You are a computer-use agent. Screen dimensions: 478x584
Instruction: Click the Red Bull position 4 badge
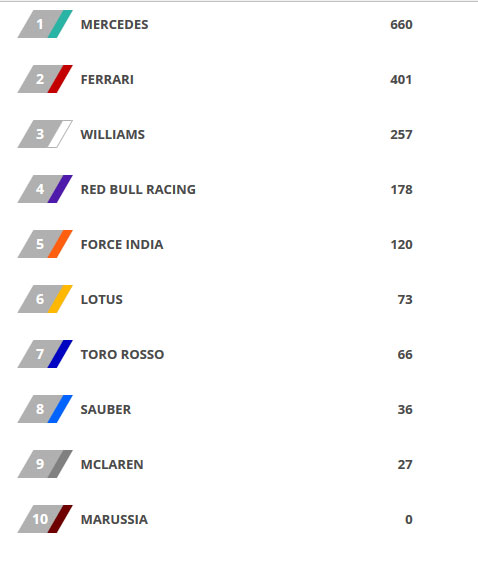[x=45, y=189]
